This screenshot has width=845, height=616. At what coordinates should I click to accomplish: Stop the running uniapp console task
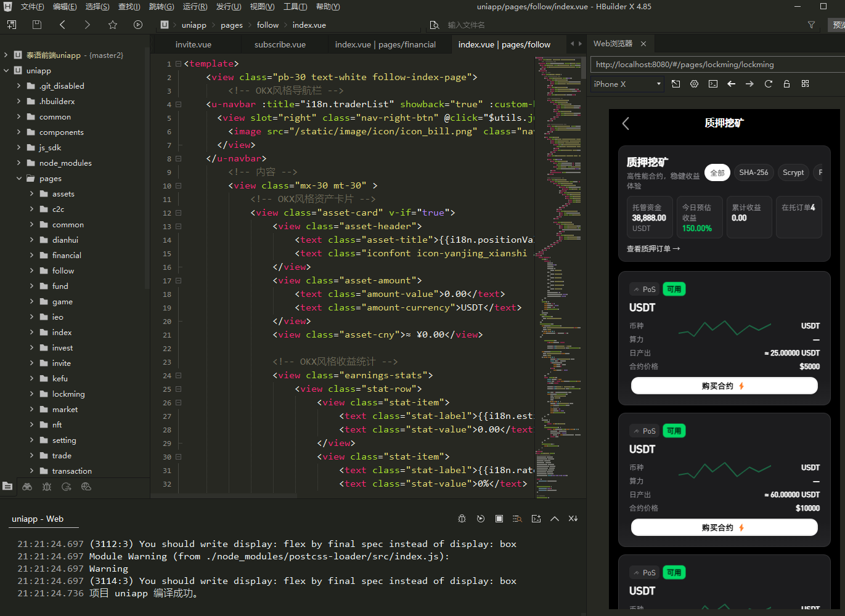pos(499,519)
